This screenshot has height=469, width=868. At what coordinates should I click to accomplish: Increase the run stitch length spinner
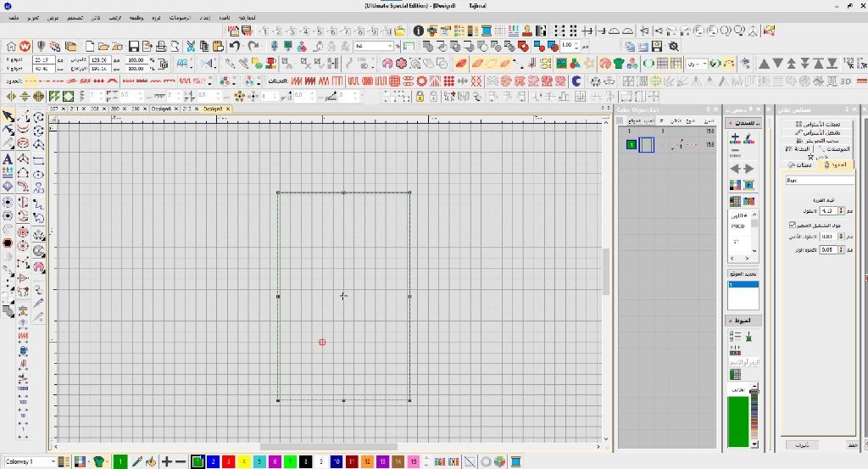[841, 209]
